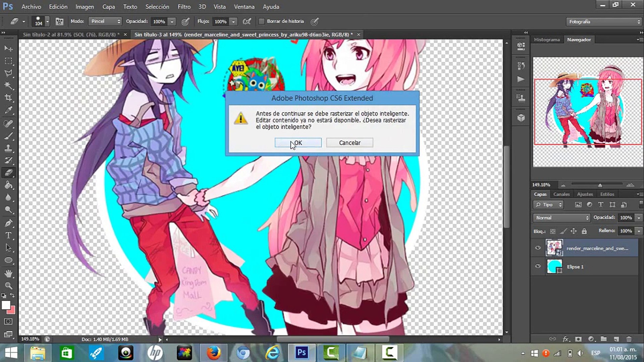Enable the Borrar de historia checkbox

pos(262,21)
